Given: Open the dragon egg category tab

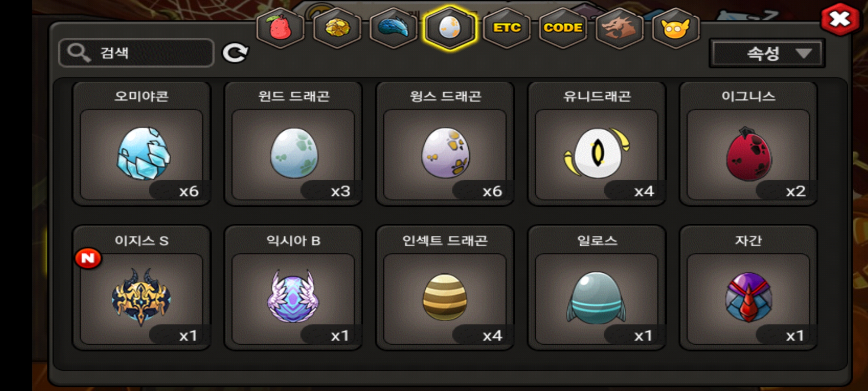Looking at the screenshot, I should pyautogui.click(x=450, y=28).
